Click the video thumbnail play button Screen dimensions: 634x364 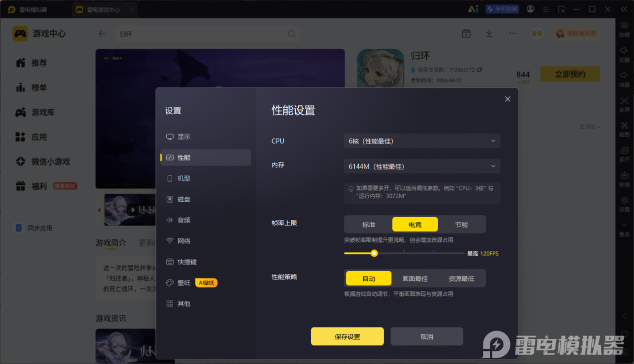[x=133, y=209]
